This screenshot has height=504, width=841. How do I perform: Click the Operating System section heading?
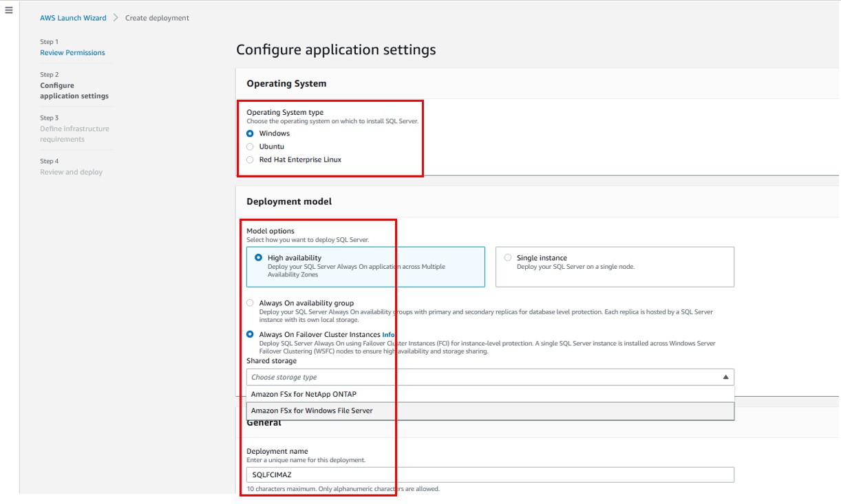(x=286, y=83)
